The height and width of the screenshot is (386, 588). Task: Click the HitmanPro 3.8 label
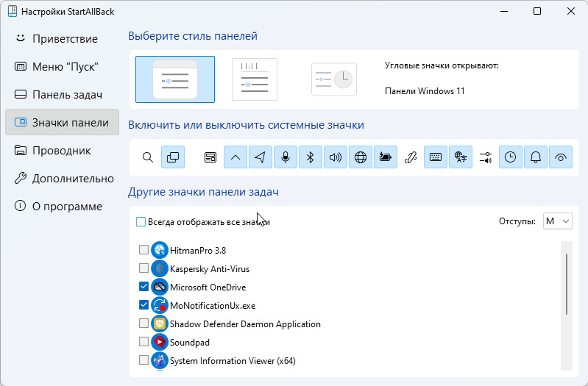pyautogui.click(x=198, y=250)
